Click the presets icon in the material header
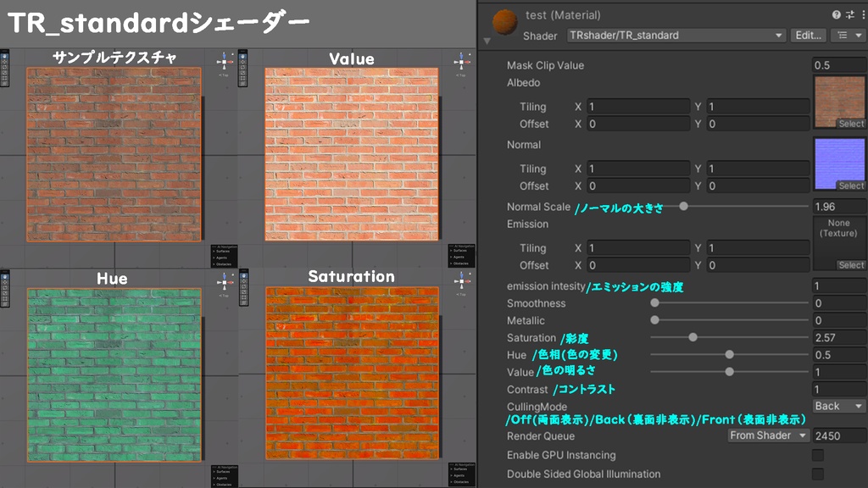Image resolution: width=868 pixels, height=488 pixels. click(849, 14)
